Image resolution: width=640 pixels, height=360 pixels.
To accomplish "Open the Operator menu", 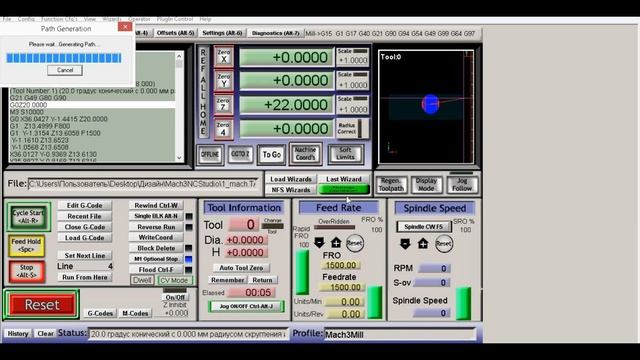I will (139, 19).
